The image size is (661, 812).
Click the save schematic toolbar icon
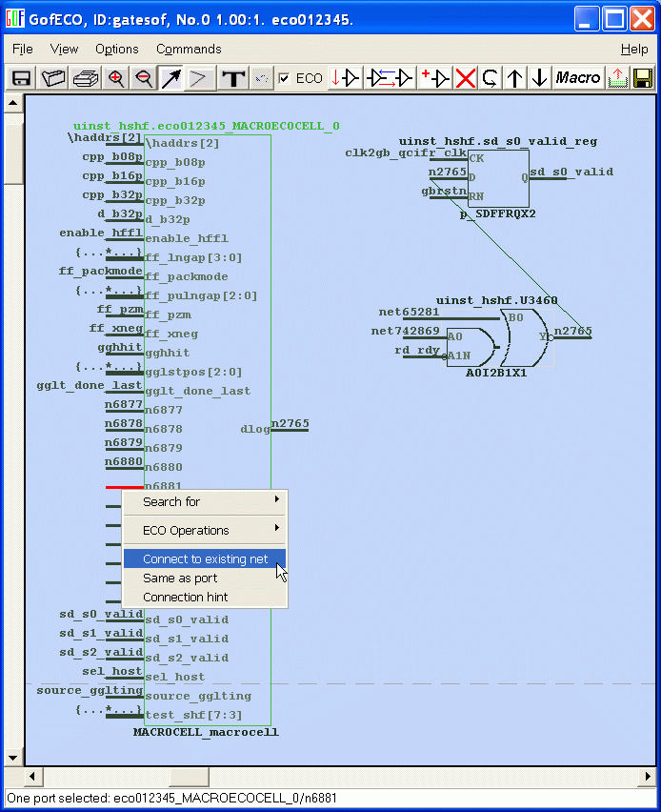click(20, 78)
